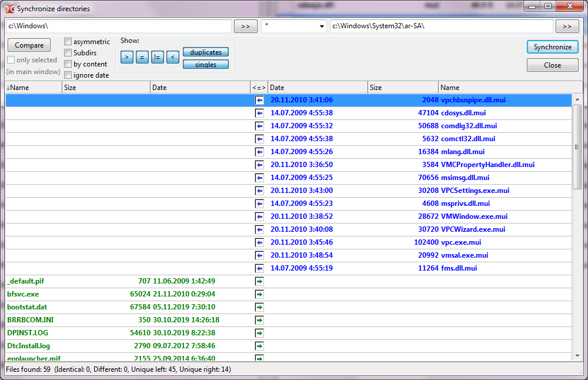Click the ">>" button beside the left path
The height and width of the screenshot is (380, 588).
245,26
